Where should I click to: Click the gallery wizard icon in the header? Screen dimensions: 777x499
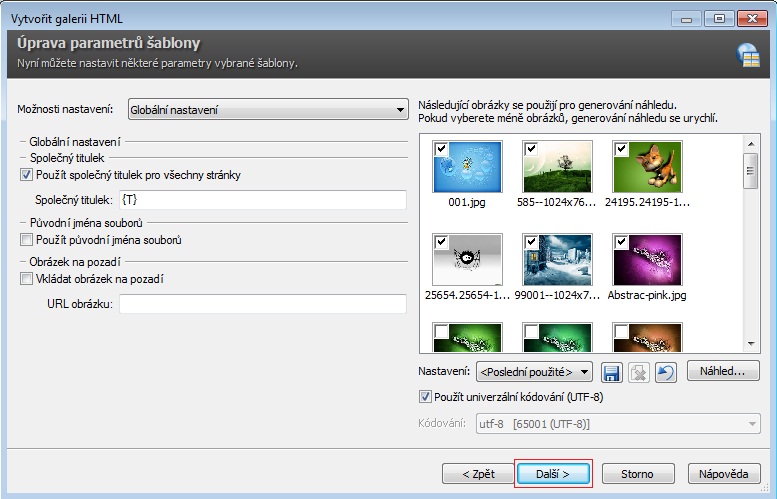click(x=747, y=54)
